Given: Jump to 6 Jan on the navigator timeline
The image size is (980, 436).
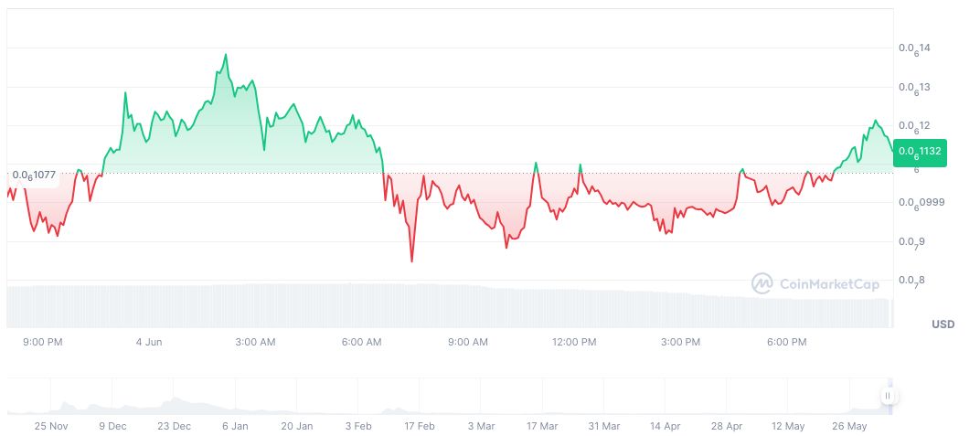Looking at the screenshot, I should (235, 426).
